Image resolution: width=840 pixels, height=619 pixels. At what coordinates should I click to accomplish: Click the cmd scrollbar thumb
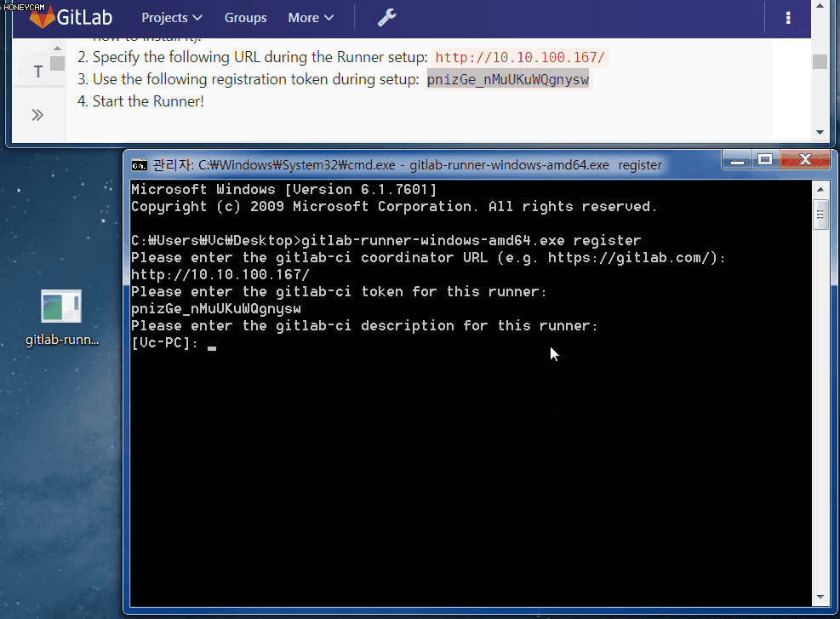click(820, 215)
